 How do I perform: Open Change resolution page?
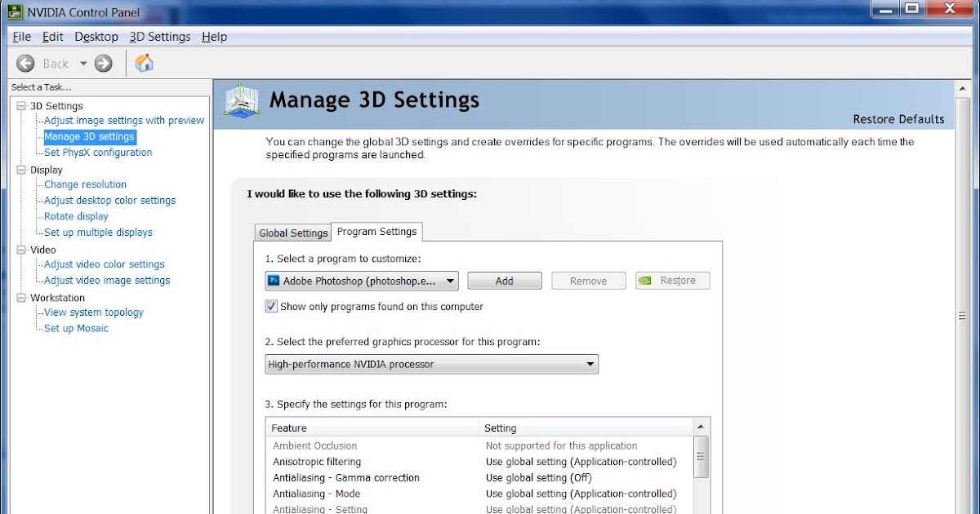(85, 184)
